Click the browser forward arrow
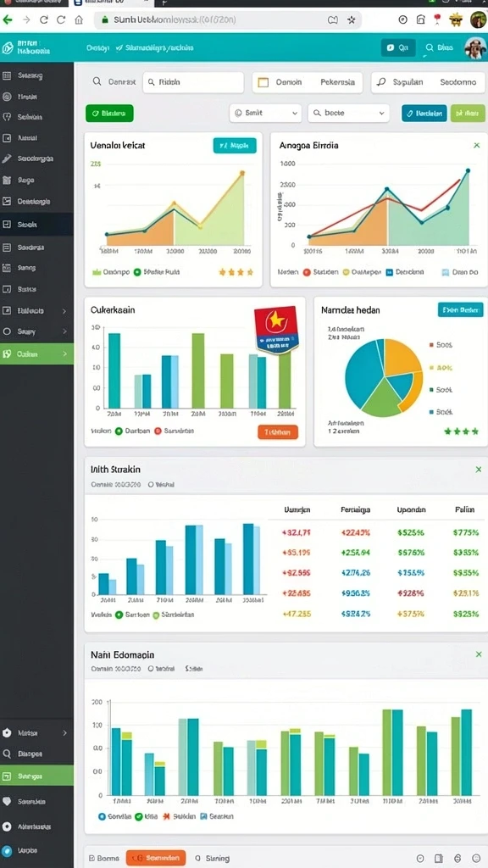This screenshot has width=488, height=868. click(26, 20)
